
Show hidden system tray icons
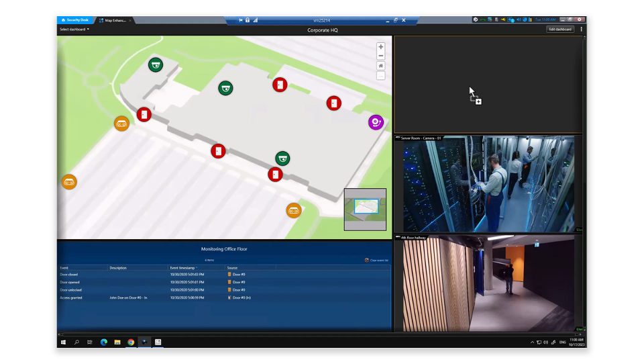point(532,343)
